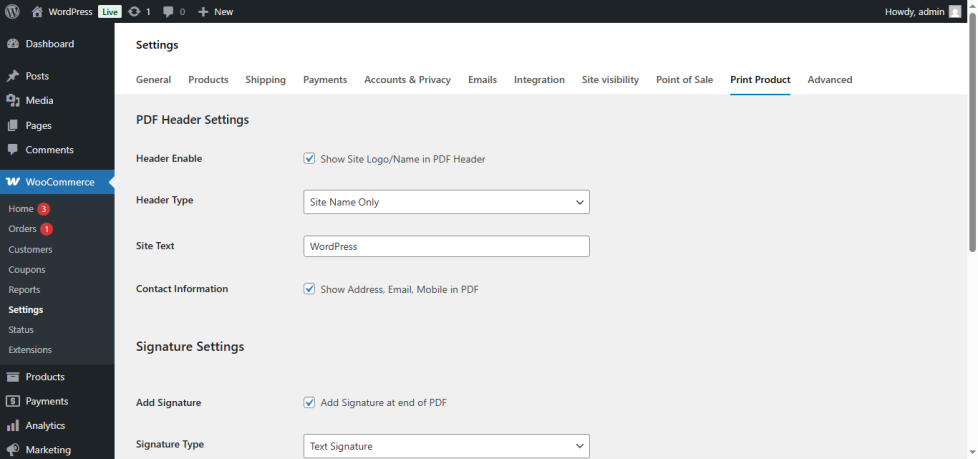Click the Marketing megaphone icon
Viewport: 978px width, 459px height.
pos(13,450)
